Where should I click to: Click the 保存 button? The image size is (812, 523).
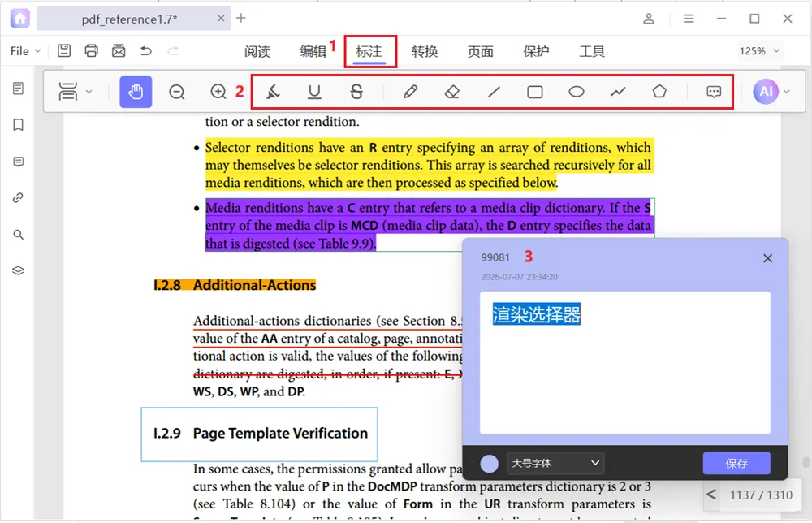pos(736,463)
